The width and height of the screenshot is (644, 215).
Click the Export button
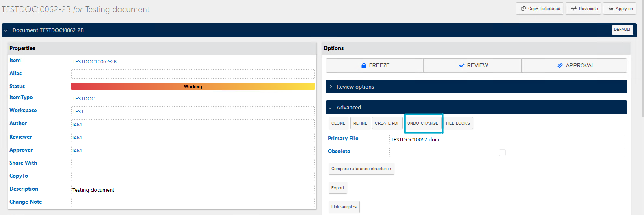click(337, 188)
